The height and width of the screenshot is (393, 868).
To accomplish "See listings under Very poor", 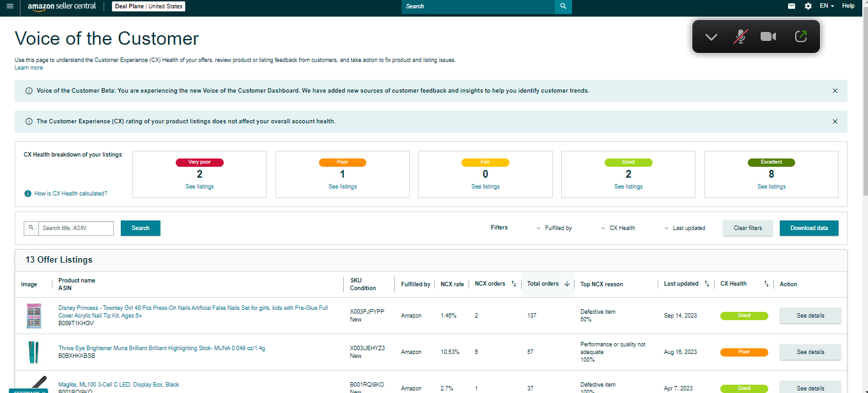I will [x=199, y=187].
